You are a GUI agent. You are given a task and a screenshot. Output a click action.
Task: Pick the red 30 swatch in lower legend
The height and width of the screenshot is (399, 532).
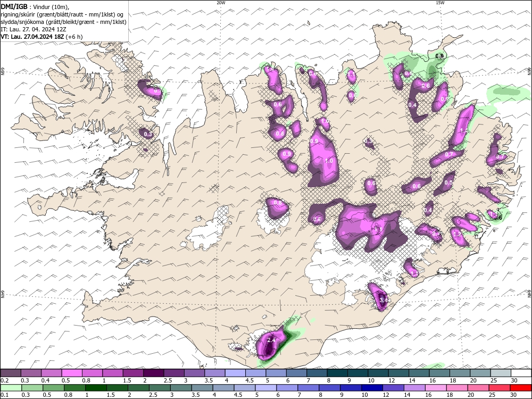(x=520, y=388)
